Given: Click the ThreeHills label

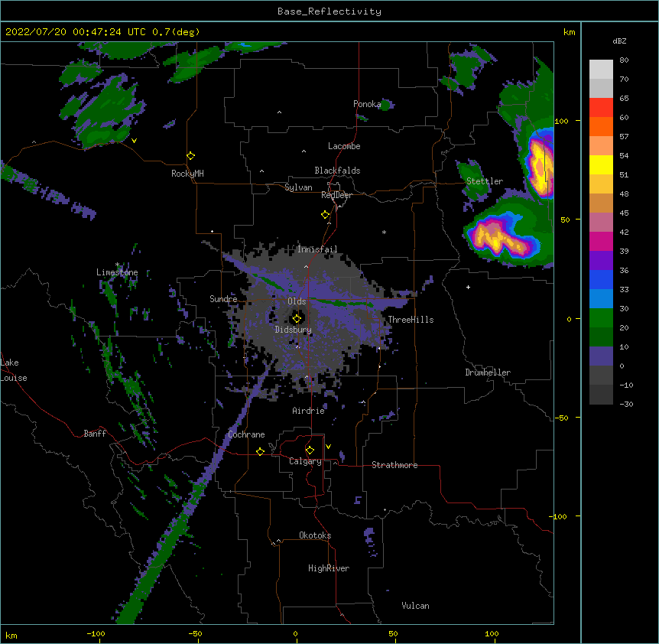Looking at the screenshot, I should [411, 320].
